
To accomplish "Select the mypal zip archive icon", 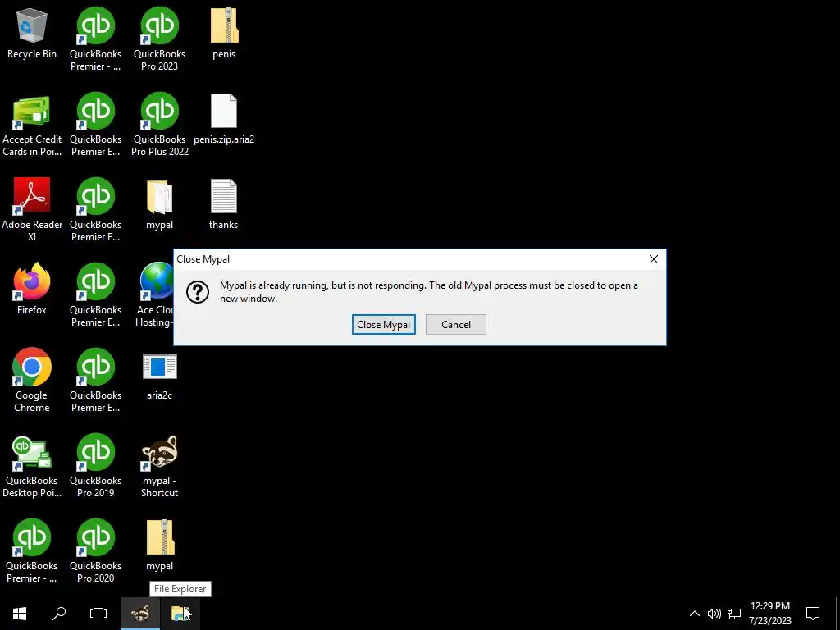I will point(160,545).
